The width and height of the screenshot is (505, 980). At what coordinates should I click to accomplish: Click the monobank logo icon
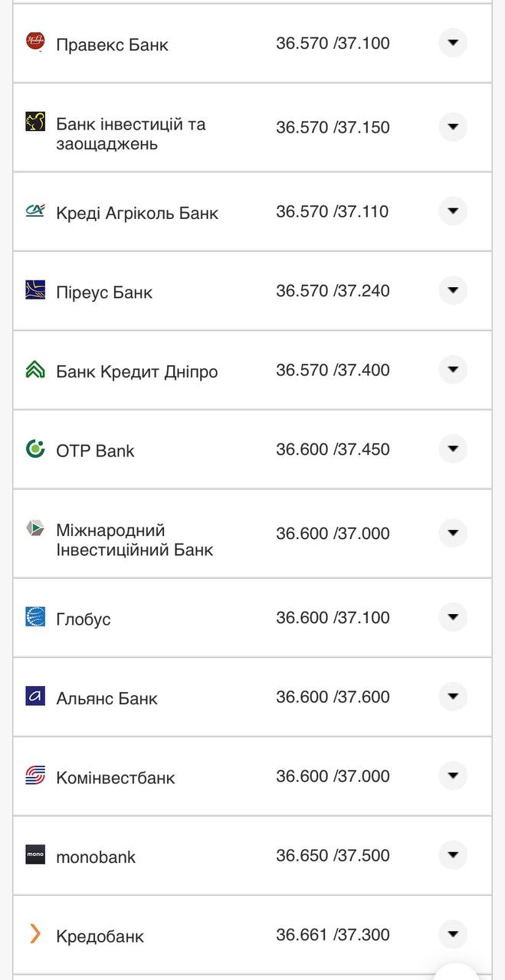(x=35, y=854)
